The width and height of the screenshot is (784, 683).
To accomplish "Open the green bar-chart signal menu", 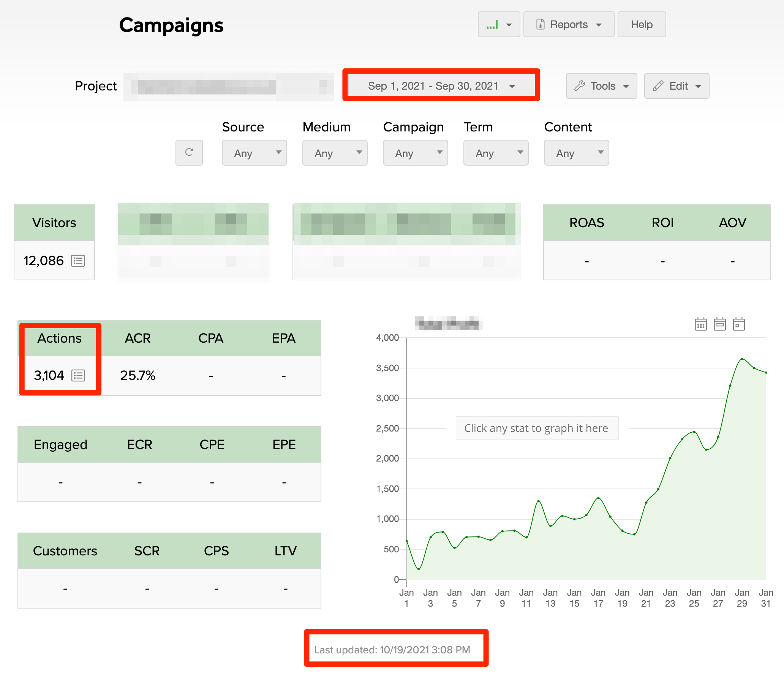I will (x=498, y=24).
